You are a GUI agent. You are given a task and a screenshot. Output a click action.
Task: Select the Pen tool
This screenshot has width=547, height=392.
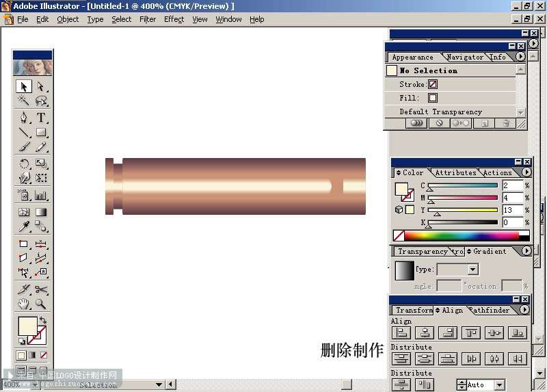click(x=24, y=118)
